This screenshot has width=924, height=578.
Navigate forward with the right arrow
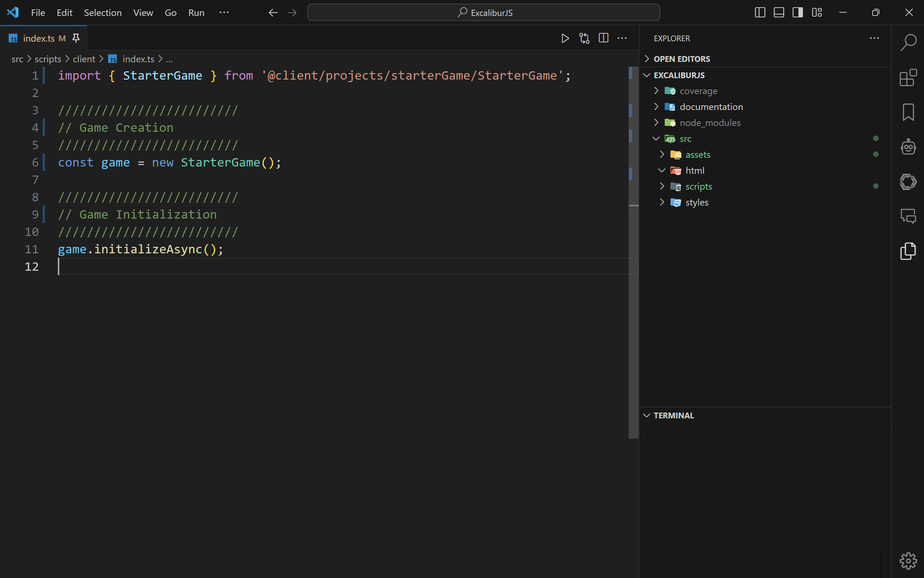pos(292,13)
